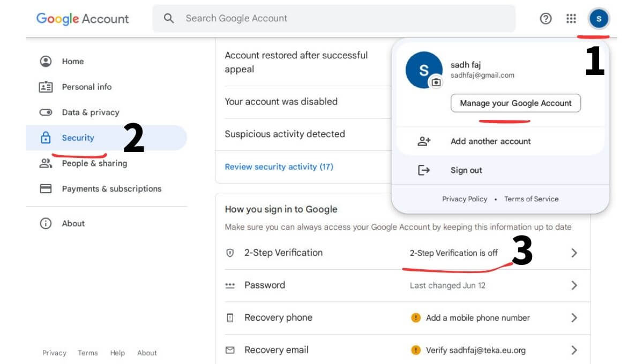Open Payments & subscriptions in sidebar
Image resolution: width=643 pixels, height=364 pixels.
click(x=111, y=189)
